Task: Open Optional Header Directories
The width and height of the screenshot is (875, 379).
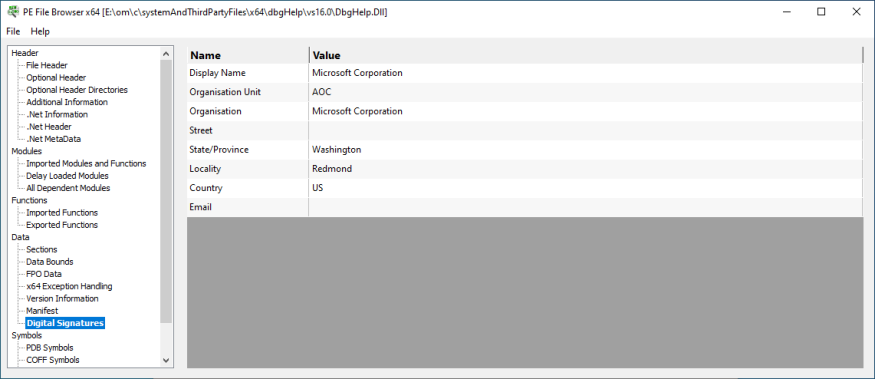Action: click(77, 90)
